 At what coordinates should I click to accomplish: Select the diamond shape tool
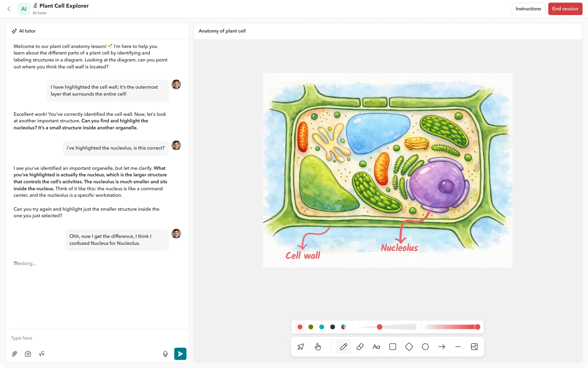click(409, 347)
